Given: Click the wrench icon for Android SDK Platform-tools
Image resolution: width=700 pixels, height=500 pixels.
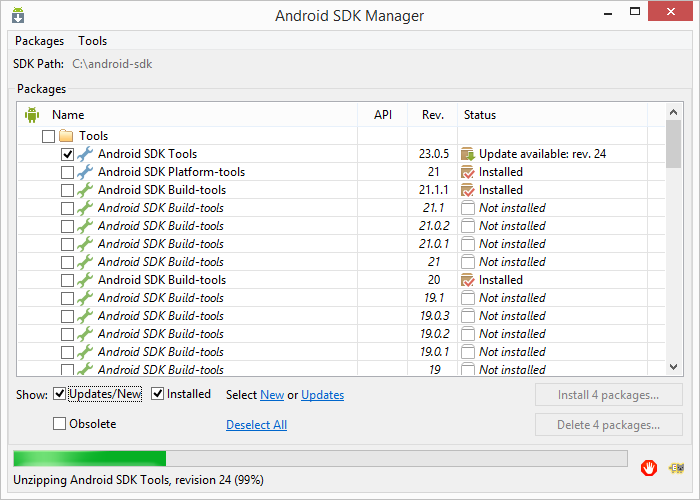Looking at the screenshot, I should 85,172.
